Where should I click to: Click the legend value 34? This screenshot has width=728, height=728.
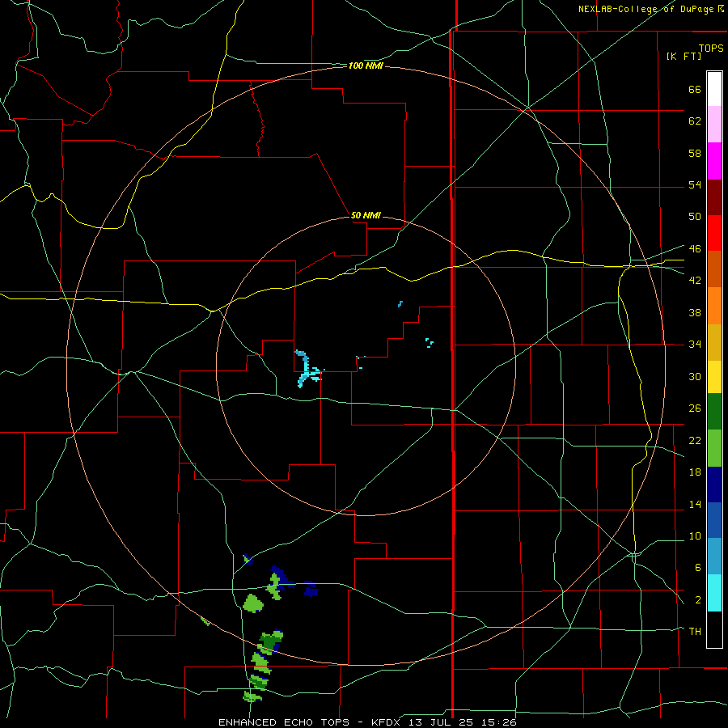pyautogui.click(x=695, y=344)
